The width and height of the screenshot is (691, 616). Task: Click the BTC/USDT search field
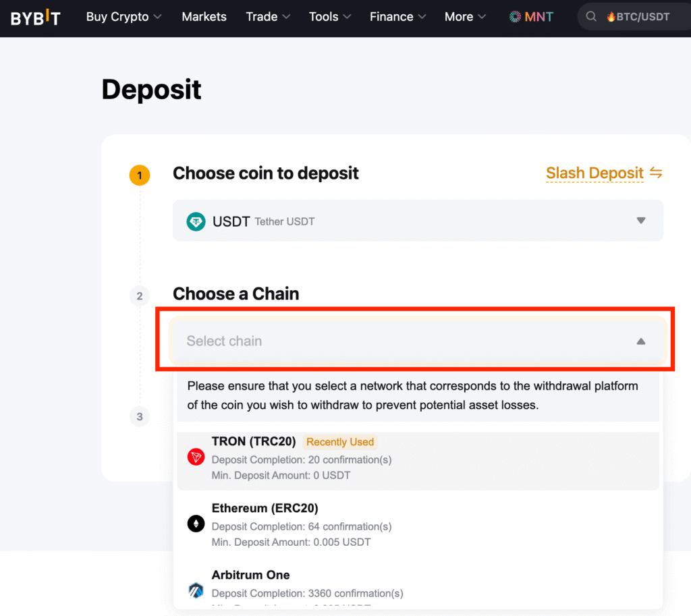[x=638, y=17]
